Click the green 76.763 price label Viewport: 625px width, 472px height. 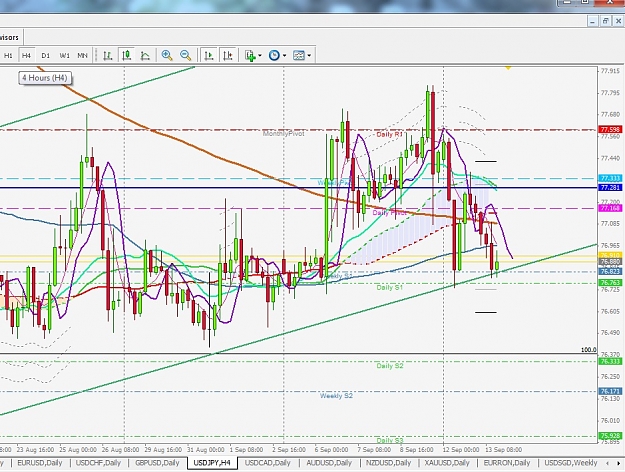point(610,283)
